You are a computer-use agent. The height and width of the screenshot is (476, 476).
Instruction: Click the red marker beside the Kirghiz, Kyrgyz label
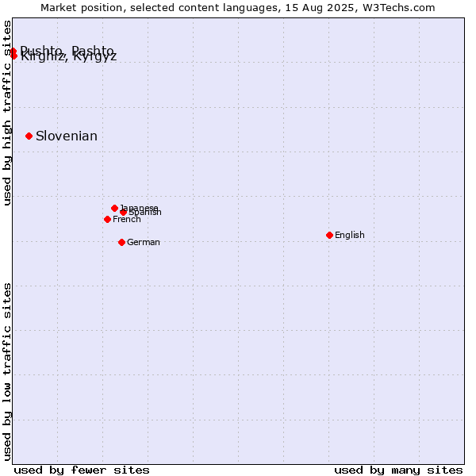14,56
